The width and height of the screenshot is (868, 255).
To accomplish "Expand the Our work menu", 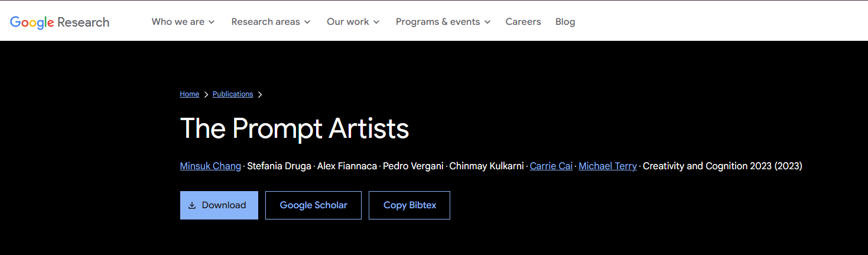I will pos(353,22).
